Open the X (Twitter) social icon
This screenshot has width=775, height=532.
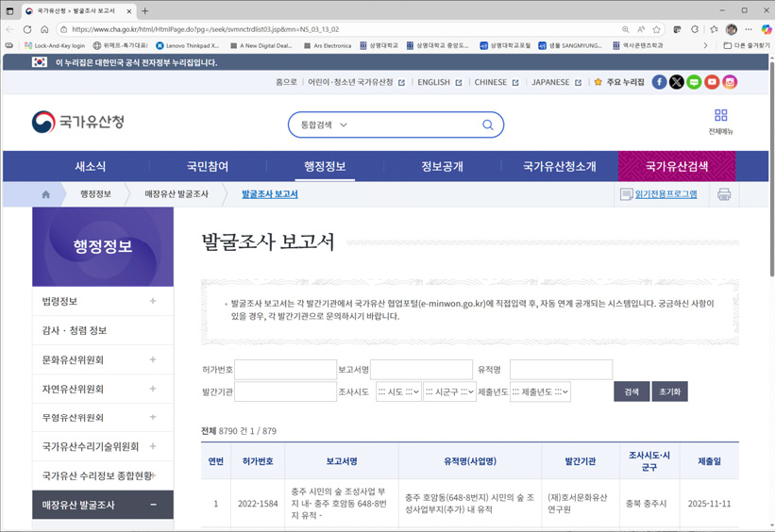[677, 82]
